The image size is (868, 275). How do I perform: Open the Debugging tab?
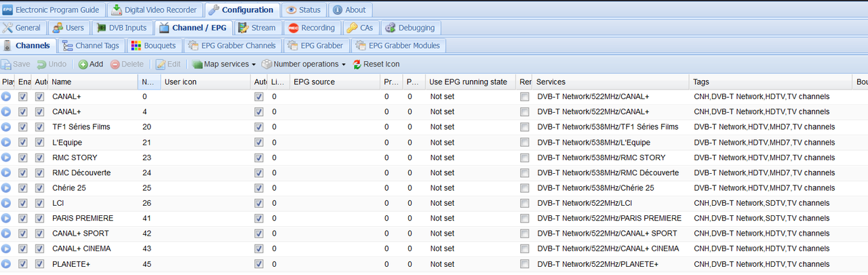tap(412, 28)
